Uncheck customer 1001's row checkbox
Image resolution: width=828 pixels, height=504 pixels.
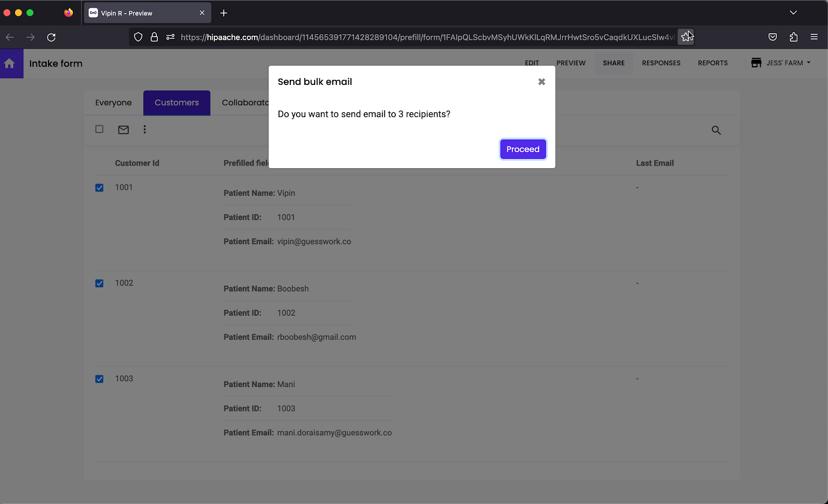(99, 187)
